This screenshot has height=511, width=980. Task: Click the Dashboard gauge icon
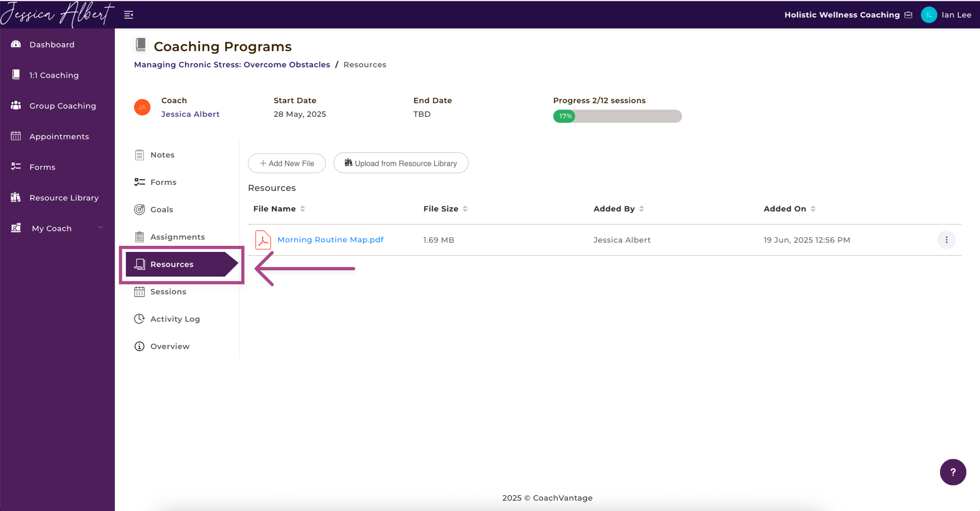pos(16,44)
